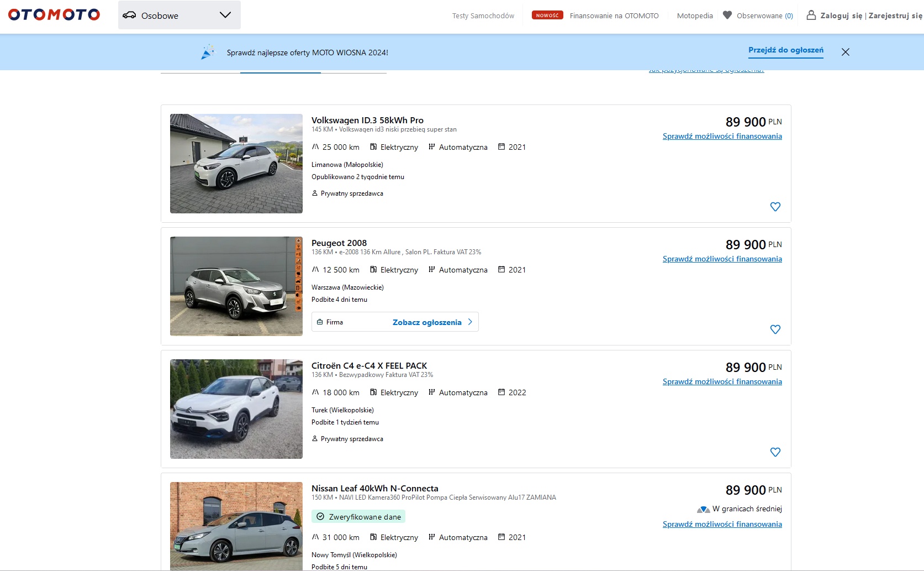The height and width of the screenshot is (571, 924).
Task: Click the gearbox icon in the Peugeot row
Action: (432, 269)
